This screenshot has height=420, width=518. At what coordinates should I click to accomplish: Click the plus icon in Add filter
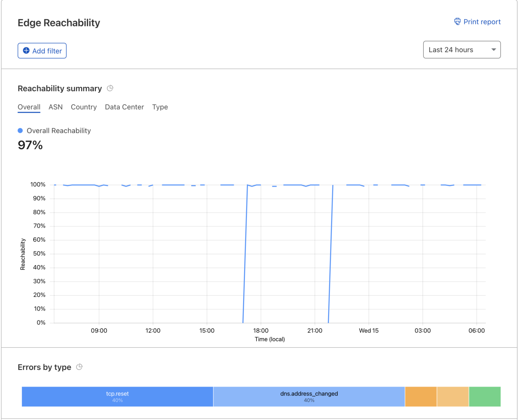(26, 50)
